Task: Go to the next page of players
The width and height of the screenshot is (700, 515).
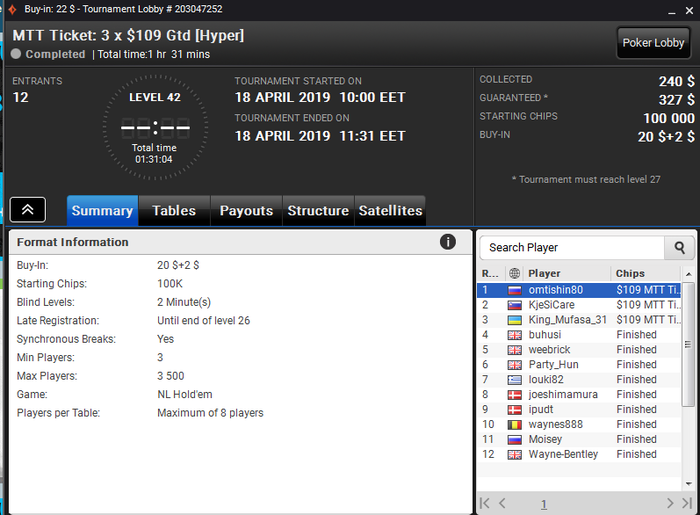Action: (670, 503)
